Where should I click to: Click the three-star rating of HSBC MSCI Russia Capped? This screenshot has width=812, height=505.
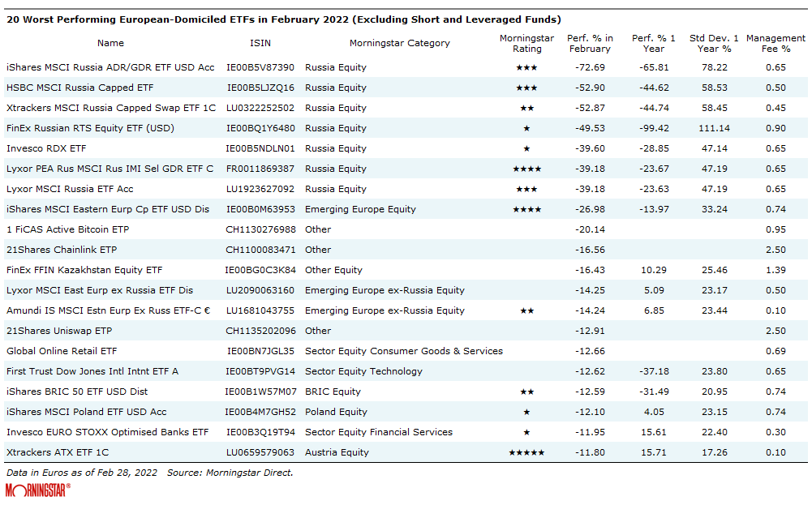point(526,88)
